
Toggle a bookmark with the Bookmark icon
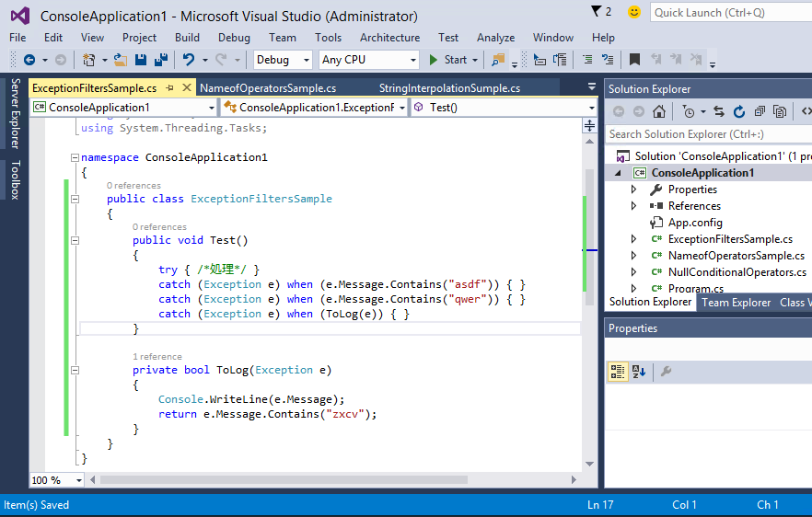point(634,60)
